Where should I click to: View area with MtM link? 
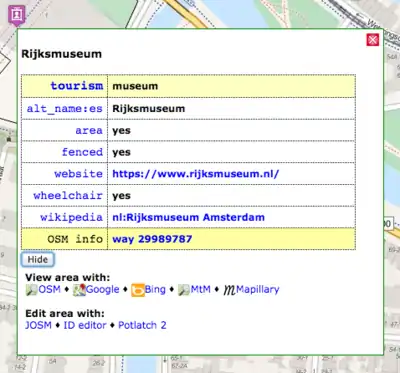pyautogui.click(x=200, y=289)
